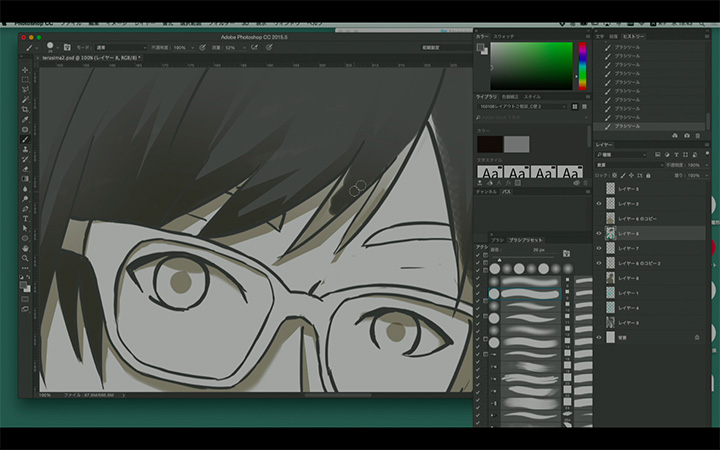Select the Crop tool

[25, 109]
